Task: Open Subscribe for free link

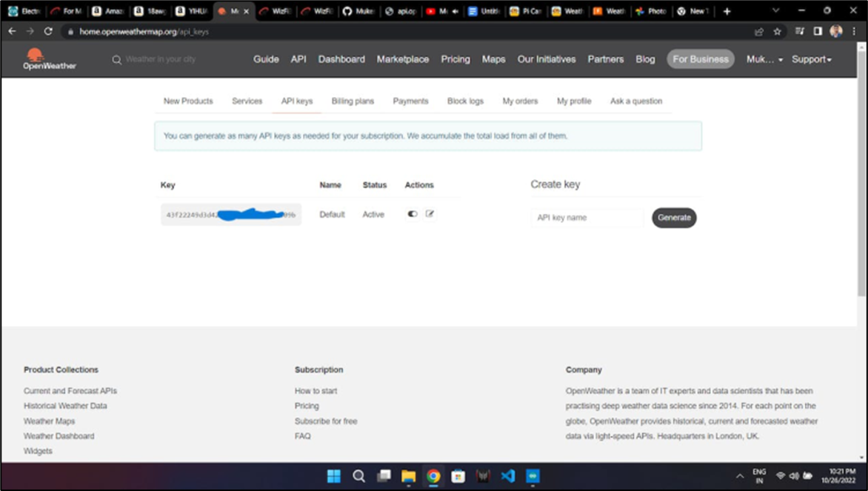Action: tap(326, 421)
